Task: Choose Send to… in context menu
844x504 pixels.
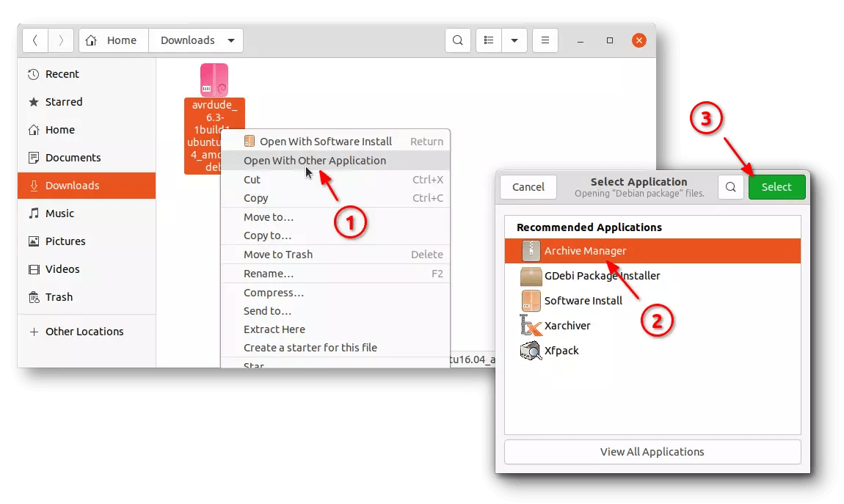Action: tap(335, 311)
